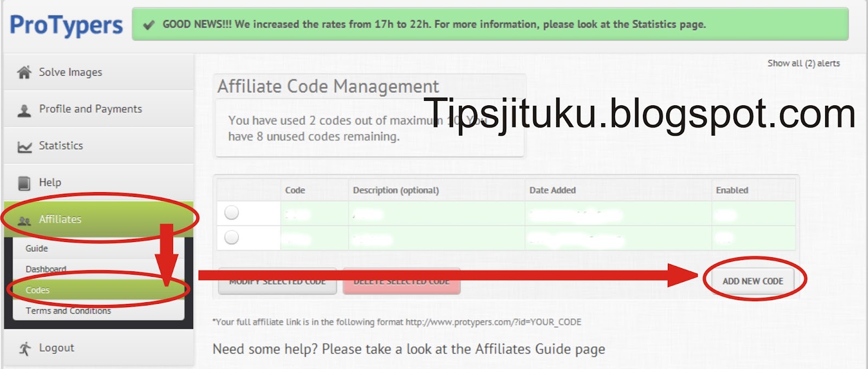Viewport: 868px width, 369px height.
Task: Collapse the Affiliates menu section
Action: tap(99, 219)
